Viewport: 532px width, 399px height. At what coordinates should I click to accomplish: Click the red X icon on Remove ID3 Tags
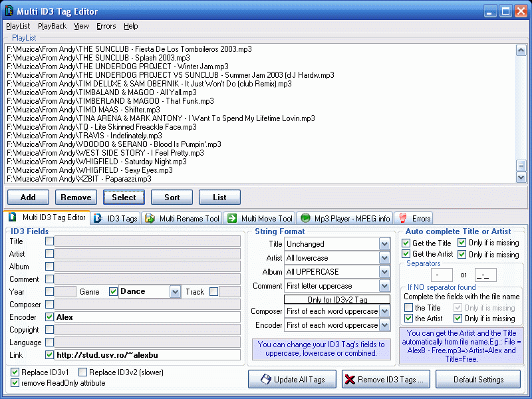[x=350, y=379]
